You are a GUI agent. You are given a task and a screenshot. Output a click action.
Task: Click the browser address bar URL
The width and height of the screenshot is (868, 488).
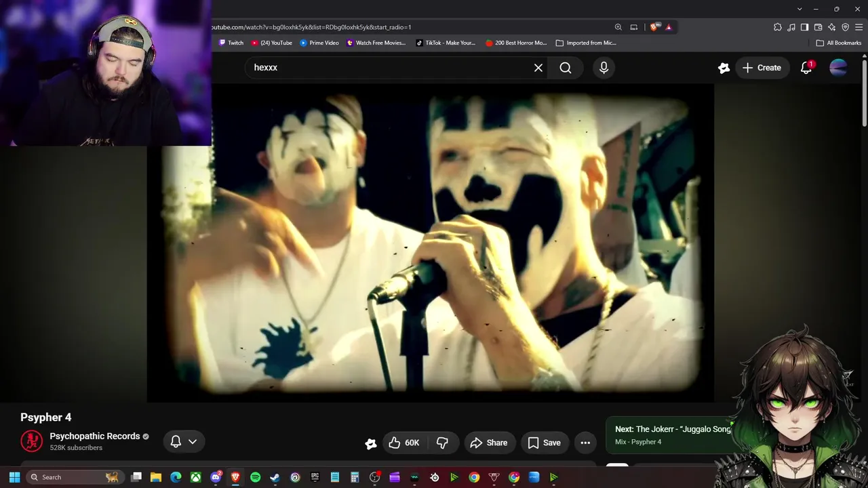310,27
